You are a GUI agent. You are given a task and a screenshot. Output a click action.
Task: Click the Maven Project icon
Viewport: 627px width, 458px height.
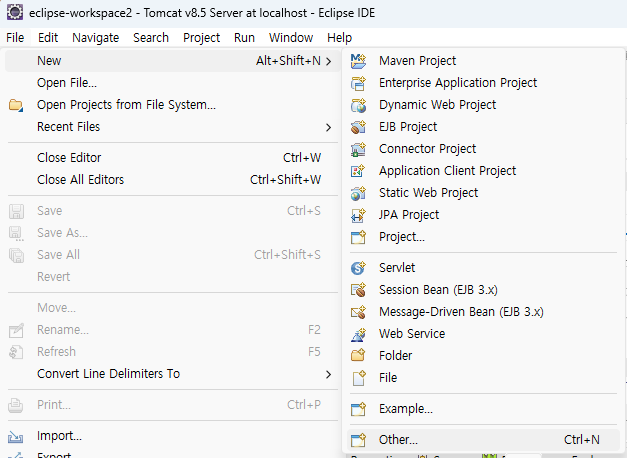pos(358,61)
